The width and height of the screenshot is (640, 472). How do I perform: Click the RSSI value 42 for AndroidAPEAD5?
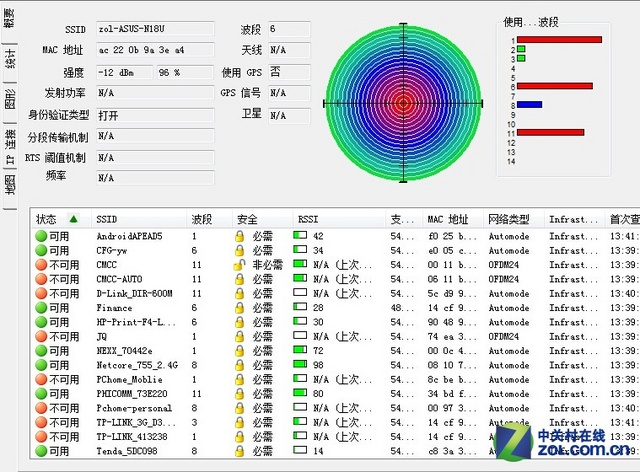click(318, 236)
